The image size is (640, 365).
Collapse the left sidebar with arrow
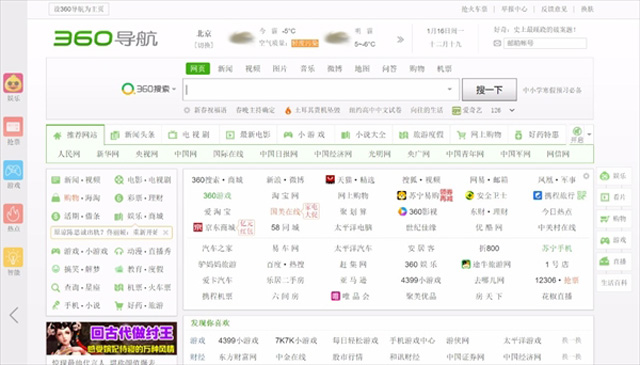(x=14, y=315)
